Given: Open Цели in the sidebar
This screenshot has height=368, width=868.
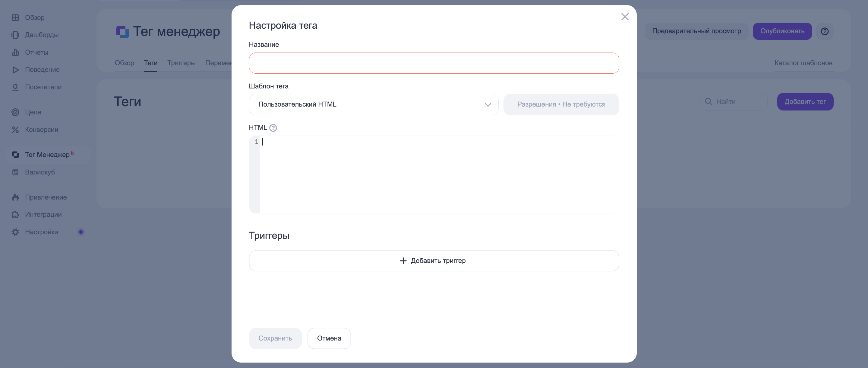Looking at the screenshot, I should point(33,112).
